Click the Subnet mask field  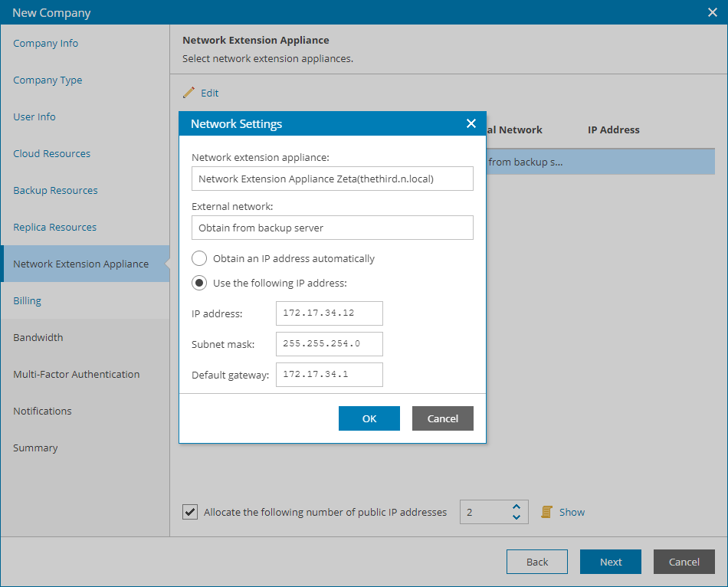330,344
